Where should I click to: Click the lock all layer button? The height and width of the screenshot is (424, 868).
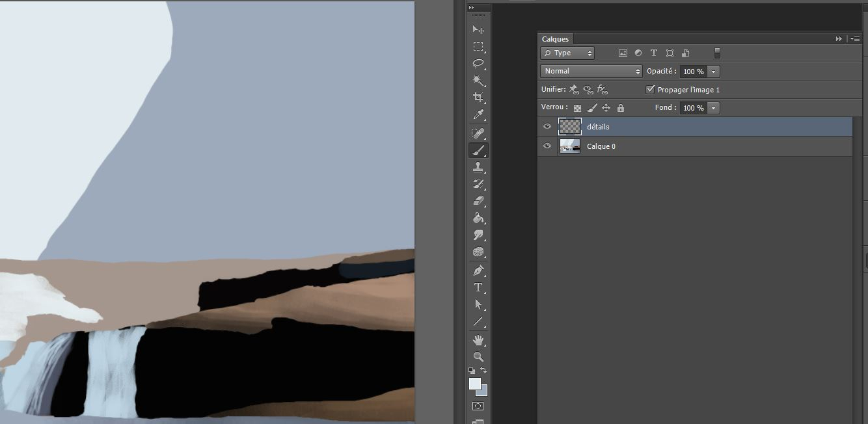coord(620,108)
